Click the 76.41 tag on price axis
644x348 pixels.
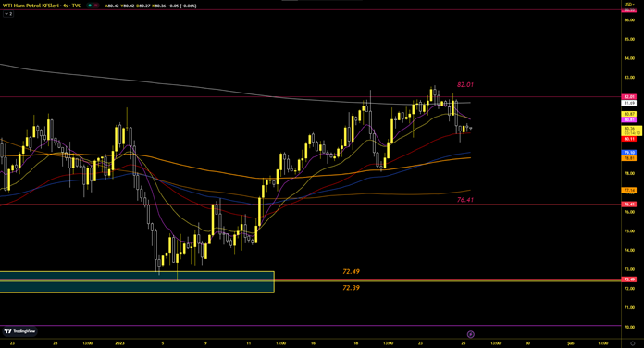click(629, 205)
